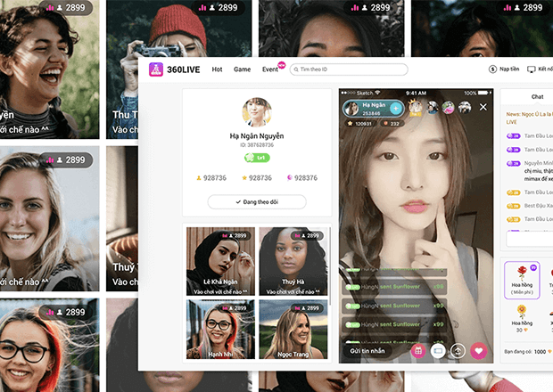
Task: Switch to the Game tab
Action: [242, 69]
